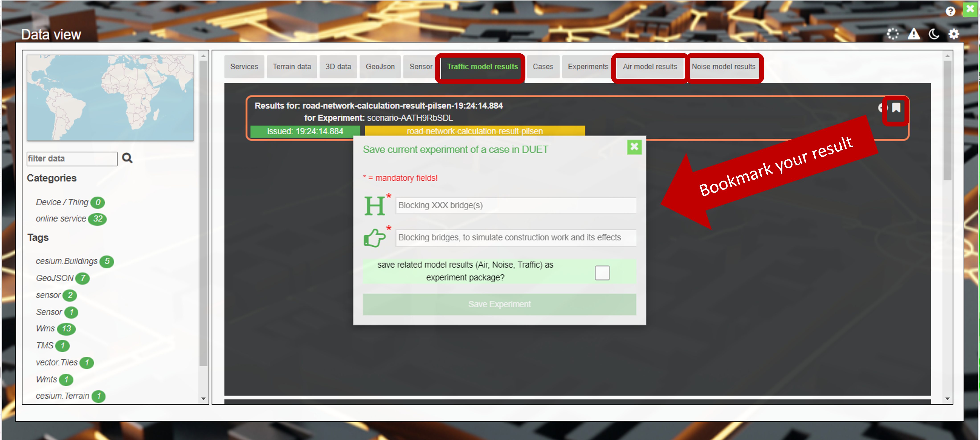Enable saving related model results checkbox
The image size is (980, 440).
click(x=602, y=273)
